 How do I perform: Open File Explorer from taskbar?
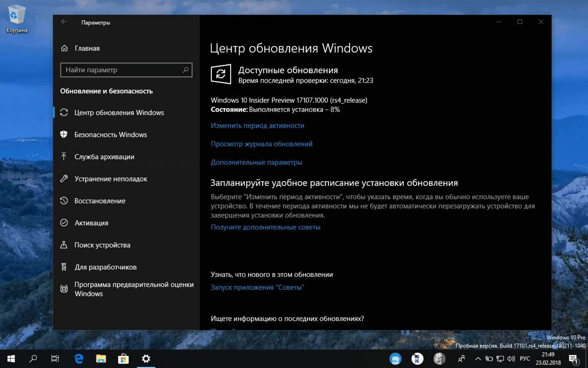click(x=101, y=359)
